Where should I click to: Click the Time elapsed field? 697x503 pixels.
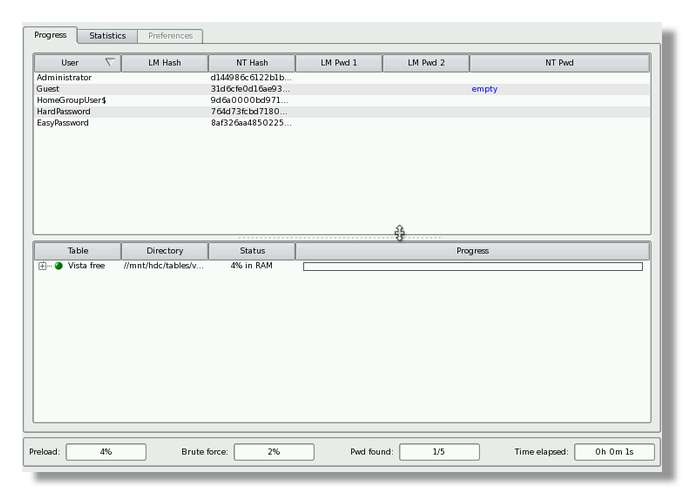pyautogui.click(x=614, y=452)
